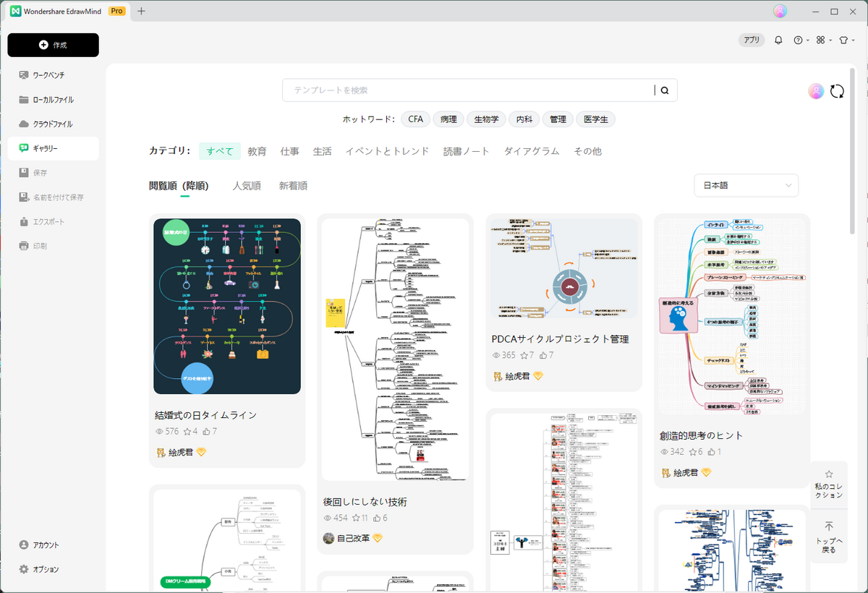Open 後回しにしない技術 thumbnail
The width and height of the screenshot is (868, 593).
pos(395,350)
